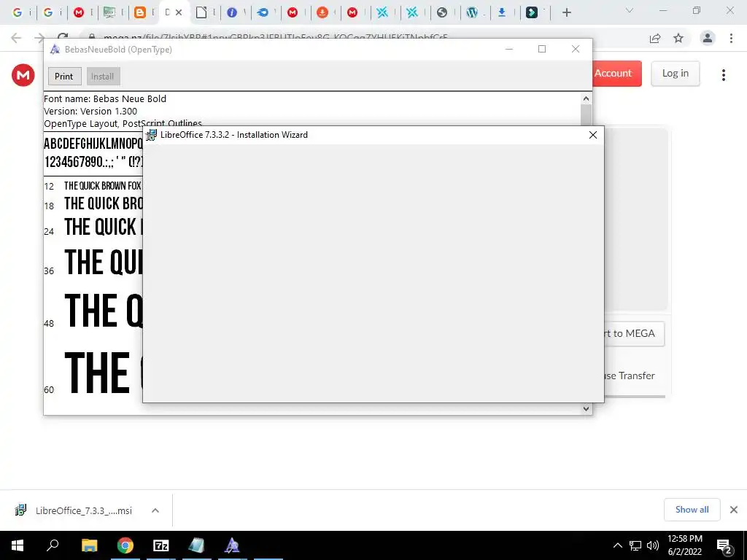This screenshot has height=560, width=747.
Task: Click the volume speaker tray icon
Action: pos(652,545)
